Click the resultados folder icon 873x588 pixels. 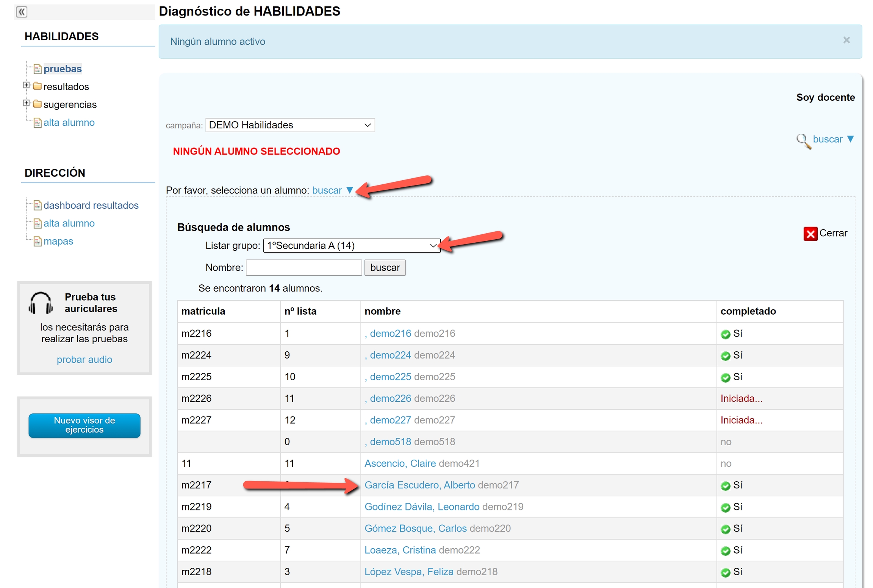coord(37,86)
